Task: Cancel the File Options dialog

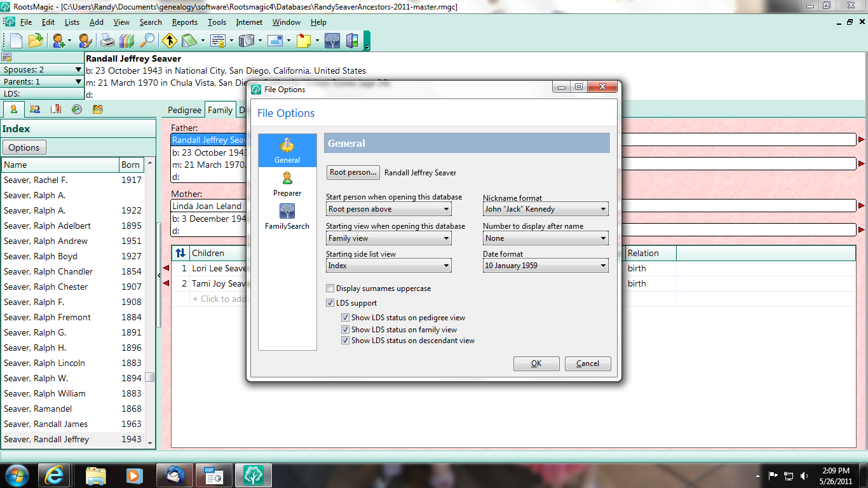Action: pos(588,363)
